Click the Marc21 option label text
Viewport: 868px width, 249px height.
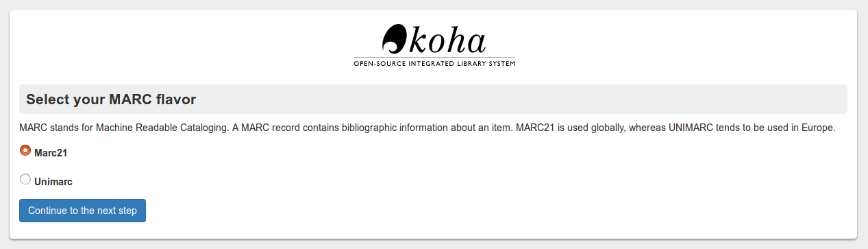point(51,153)
